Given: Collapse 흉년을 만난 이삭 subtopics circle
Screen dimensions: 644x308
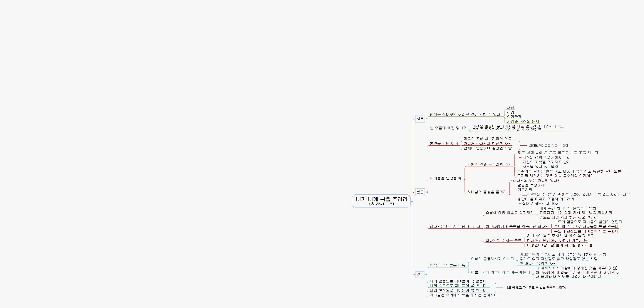Looking at the screenshot, I should pos(461,146).
